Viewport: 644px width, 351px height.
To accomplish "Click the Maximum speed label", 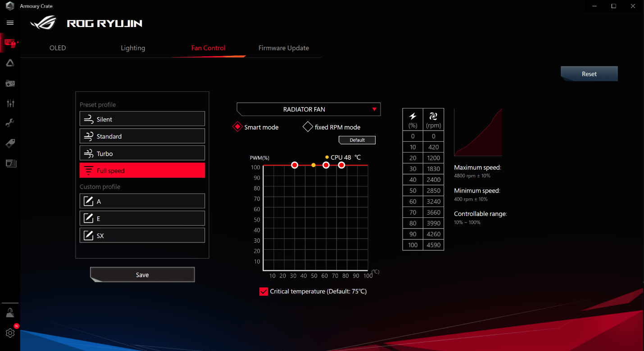I will (477, 167).
